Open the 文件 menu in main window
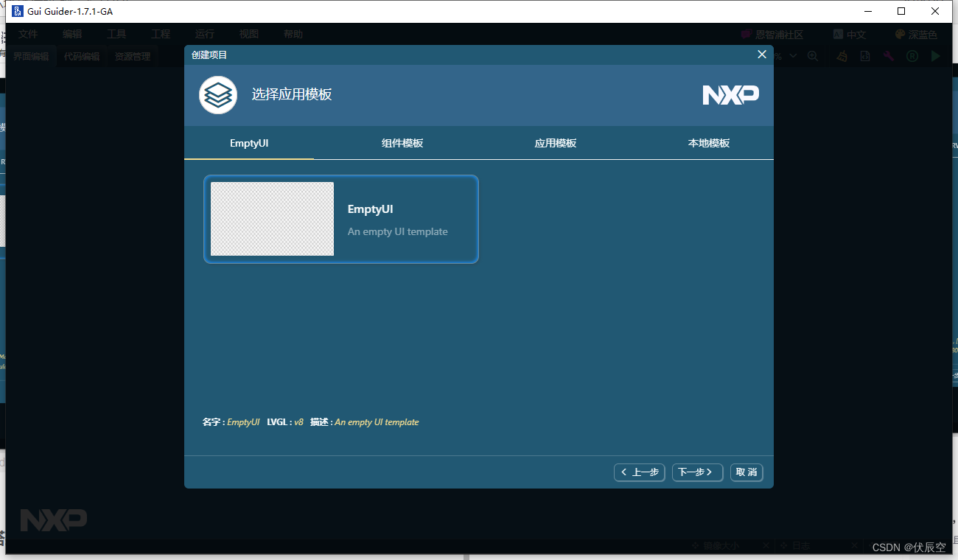This screenshot has height=560, width=958. (28, 35)
